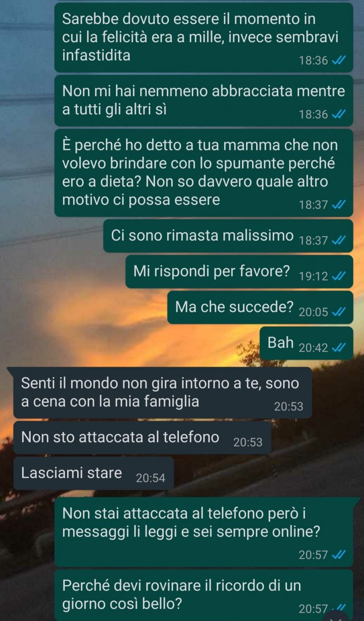
Task: Select the short 'Bah' message
Action: coord(306,343)
